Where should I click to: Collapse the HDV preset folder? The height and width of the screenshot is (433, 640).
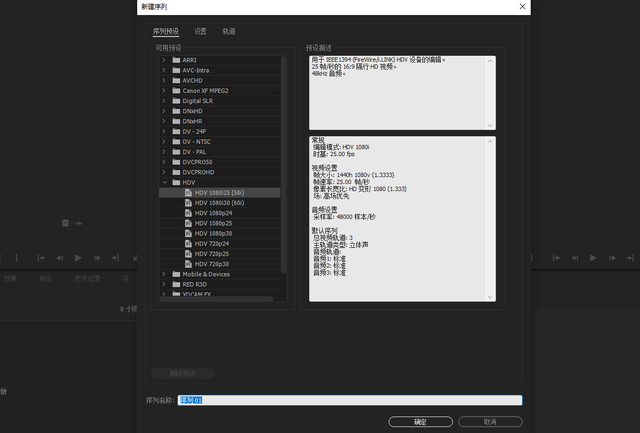(164, 182)
